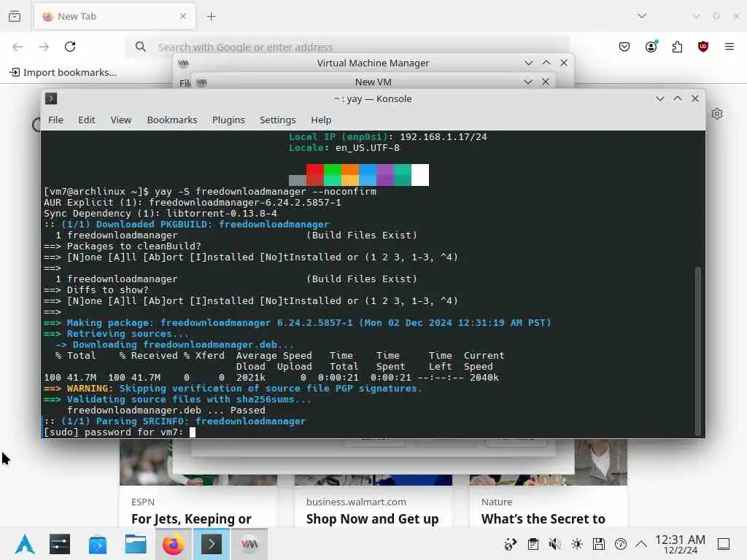This screenshot has width=747, height=560.
Task: Click the Virtual Machine Manager title bar
Action: pos(373,63)
